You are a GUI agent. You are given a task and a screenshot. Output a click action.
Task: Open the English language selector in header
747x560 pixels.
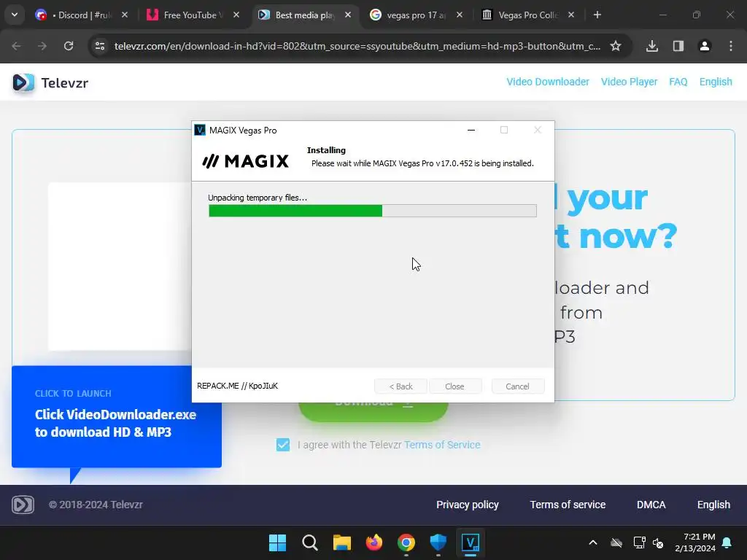click(x=716, y=82)
